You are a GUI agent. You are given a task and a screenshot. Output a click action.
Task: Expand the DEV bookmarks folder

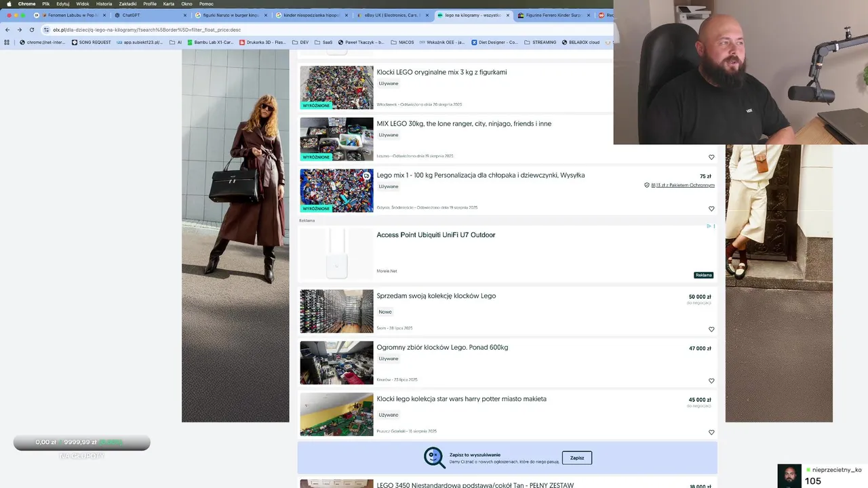pyautogui.click(x=300, y=42)
